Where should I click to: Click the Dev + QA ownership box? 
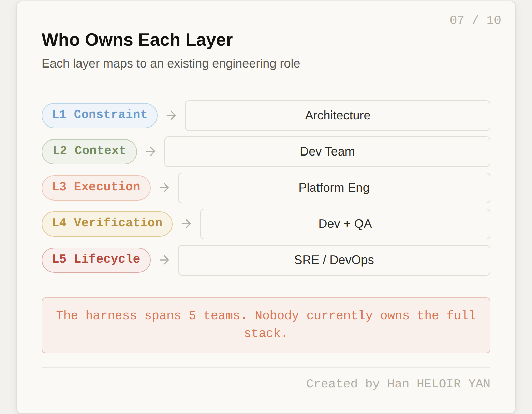click(345, 224)
